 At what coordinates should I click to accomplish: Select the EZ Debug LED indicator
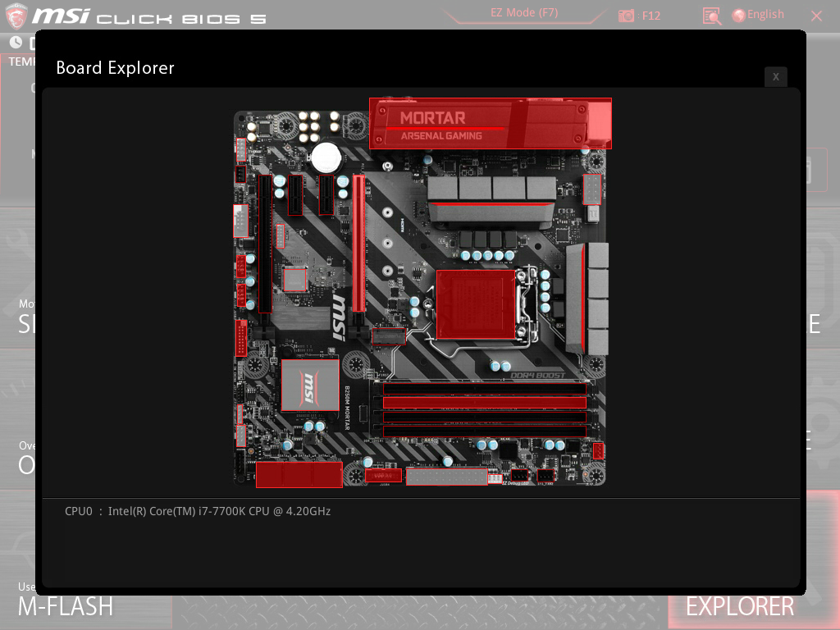pos(495,478)
